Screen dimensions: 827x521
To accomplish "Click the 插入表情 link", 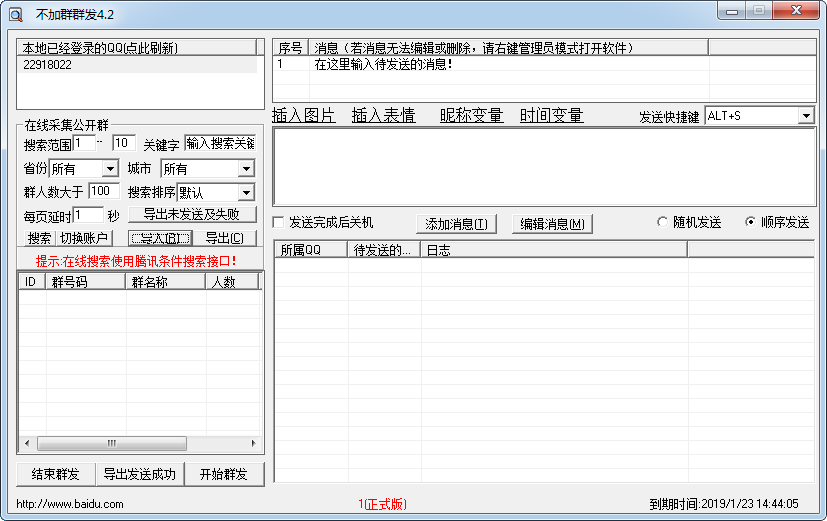I will [383, 115].
